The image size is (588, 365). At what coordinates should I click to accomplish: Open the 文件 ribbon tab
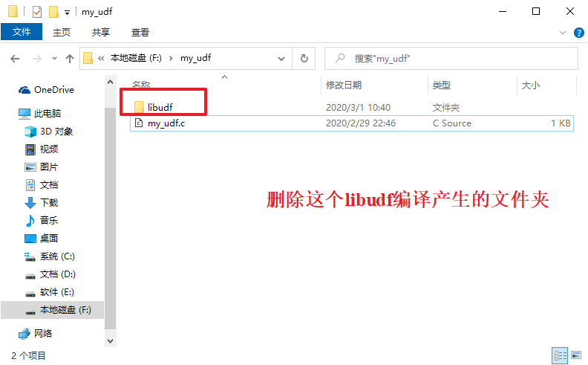coord(22,32)
